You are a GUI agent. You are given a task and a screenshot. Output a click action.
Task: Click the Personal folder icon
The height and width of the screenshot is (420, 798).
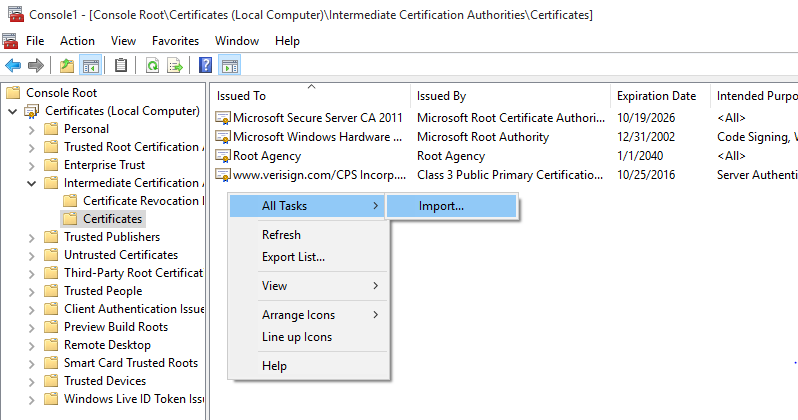pos(51,129)
